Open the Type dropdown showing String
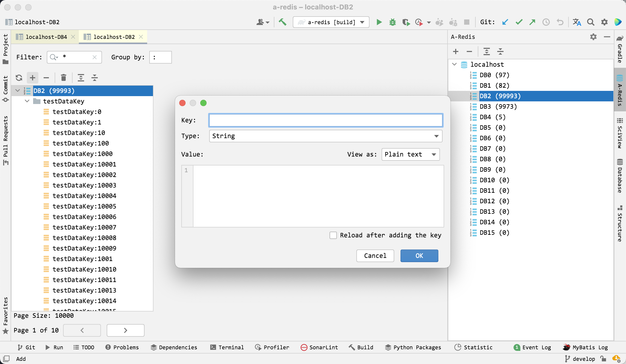626x364 pixels. 326,136
